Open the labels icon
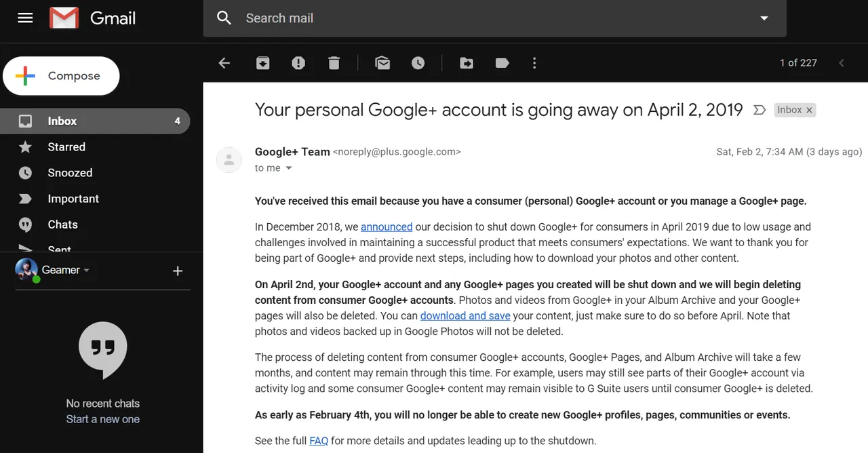The height and width of the screenshot is (453, 868). (502, 63)
